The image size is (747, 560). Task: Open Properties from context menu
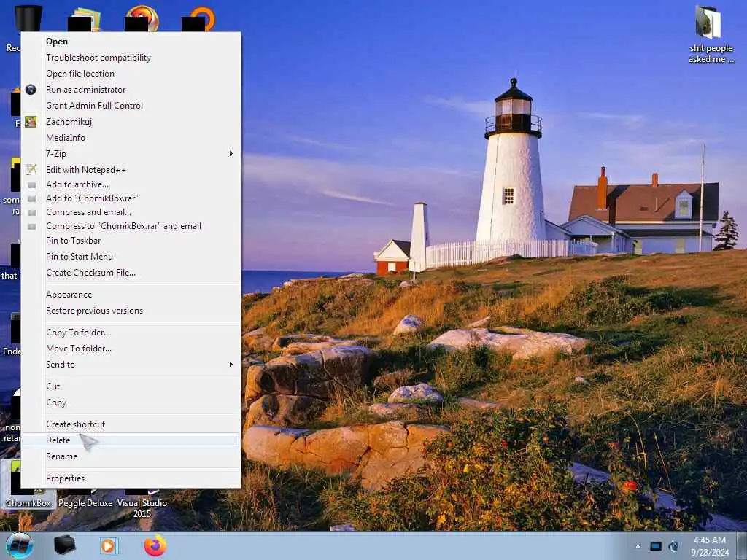(131, 478)
